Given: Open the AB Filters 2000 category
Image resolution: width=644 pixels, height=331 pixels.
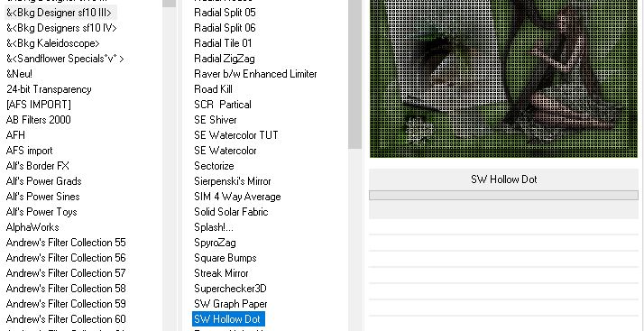Looking at the screenshot, I should [x=38, y=120].
